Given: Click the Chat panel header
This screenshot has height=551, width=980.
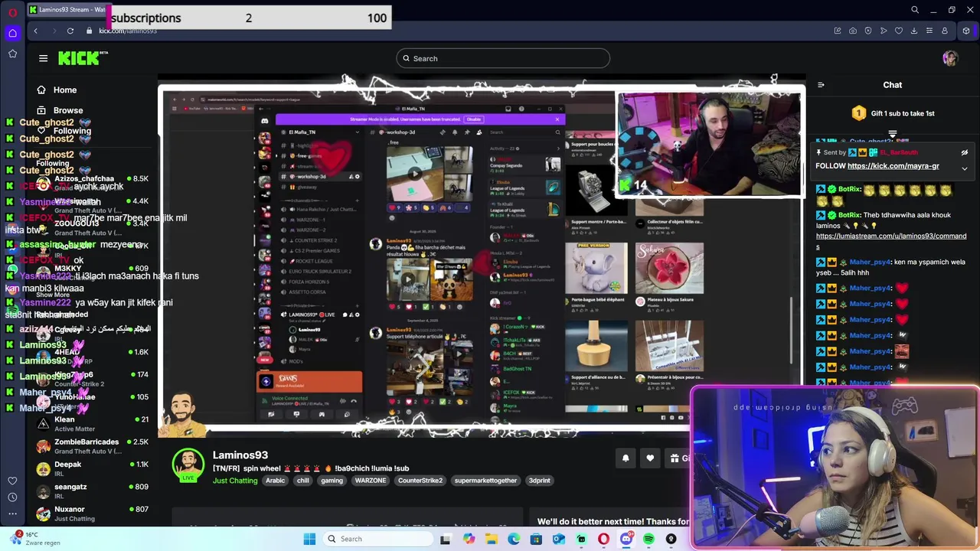Looking at the screenshot, I should point(893,85).
